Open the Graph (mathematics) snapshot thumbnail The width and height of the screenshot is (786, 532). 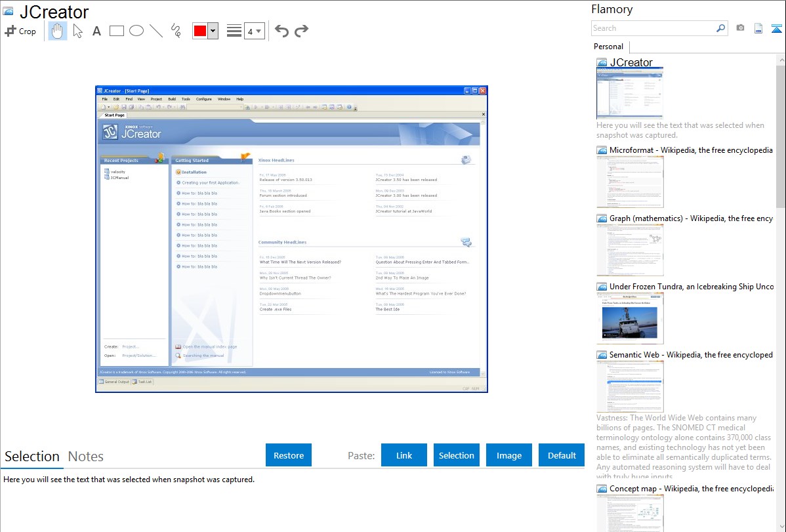pyautogui.click(x=630, y=250)
